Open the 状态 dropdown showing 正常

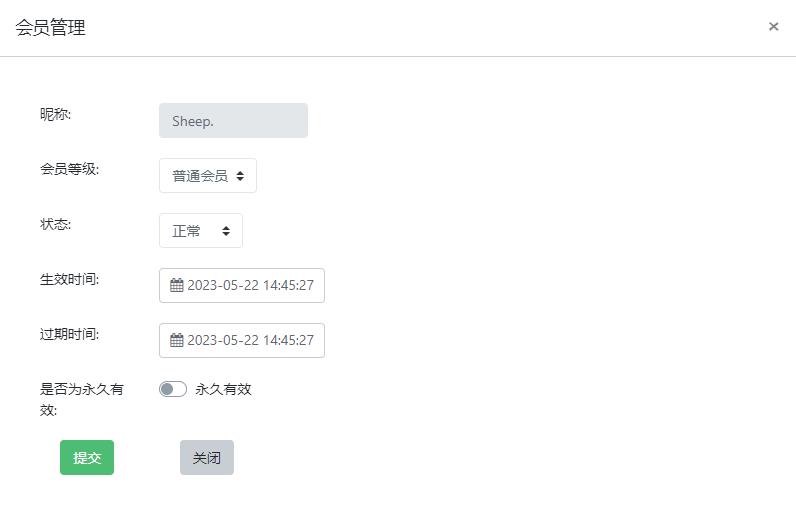[201, 231]
